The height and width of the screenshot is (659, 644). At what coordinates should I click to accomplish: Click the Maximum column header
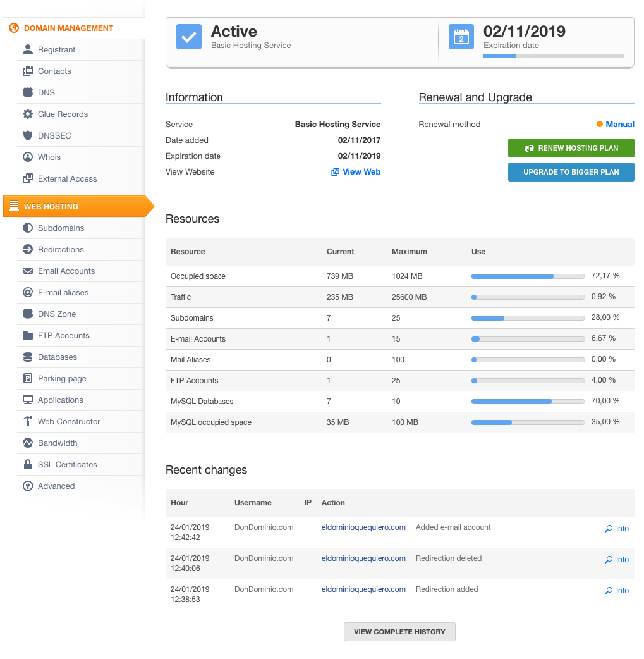(409, 252)
